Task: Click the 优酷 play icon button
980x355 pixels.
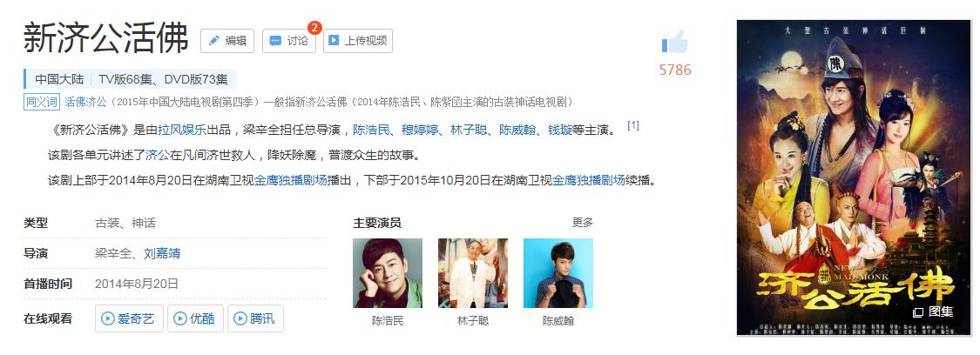Action: pyautogui.click(x=180, y=318)
